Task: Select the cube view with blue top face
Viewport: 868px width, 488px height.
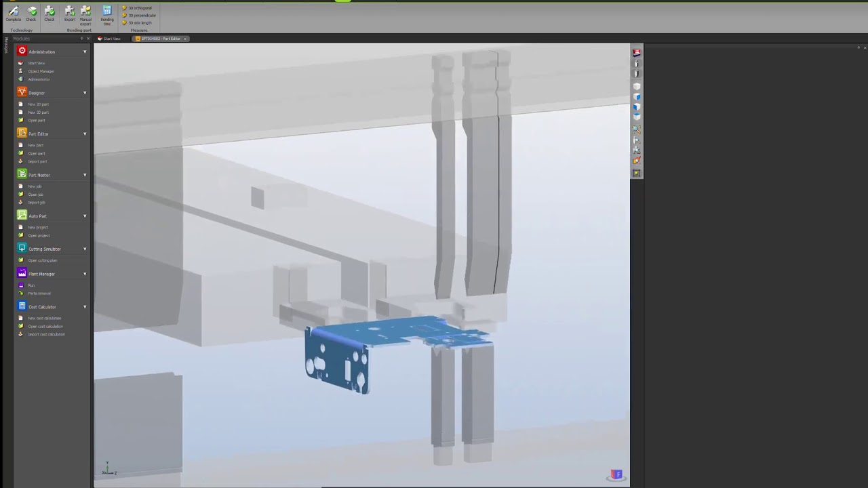Action: click(x=637, y=117)
